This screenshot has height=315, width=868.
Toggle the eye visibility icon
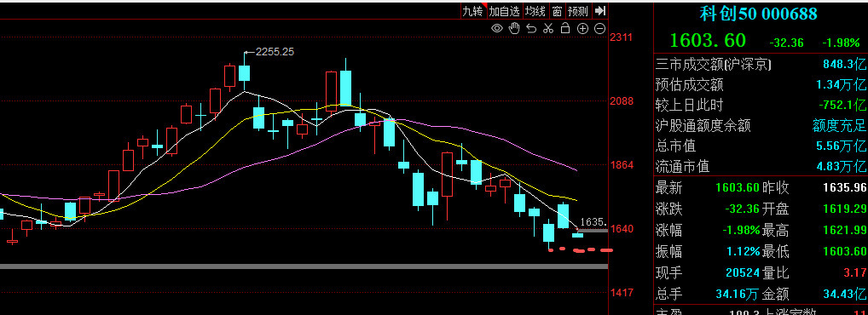497,28
